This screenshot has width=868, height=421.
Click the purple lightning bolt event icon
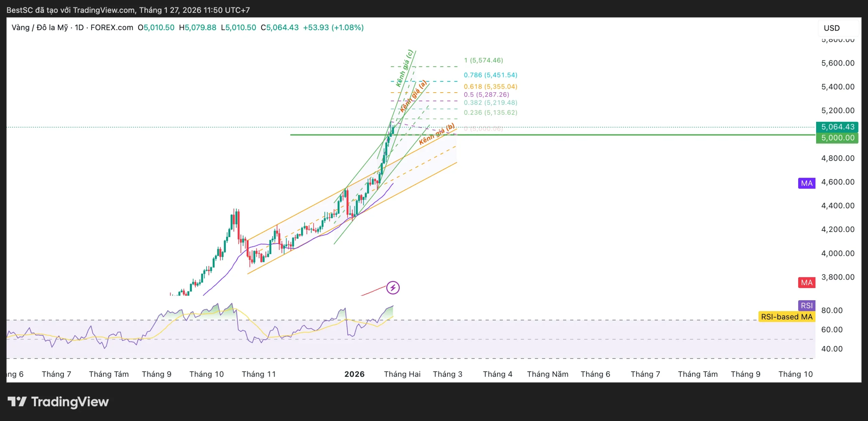point(393,288)
